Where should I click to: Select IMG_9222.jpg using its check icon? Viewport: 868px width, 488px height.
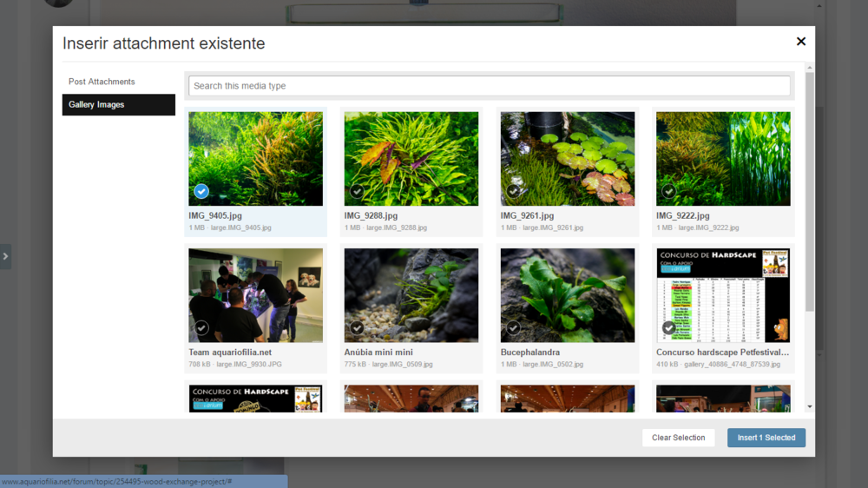point(668,191)
